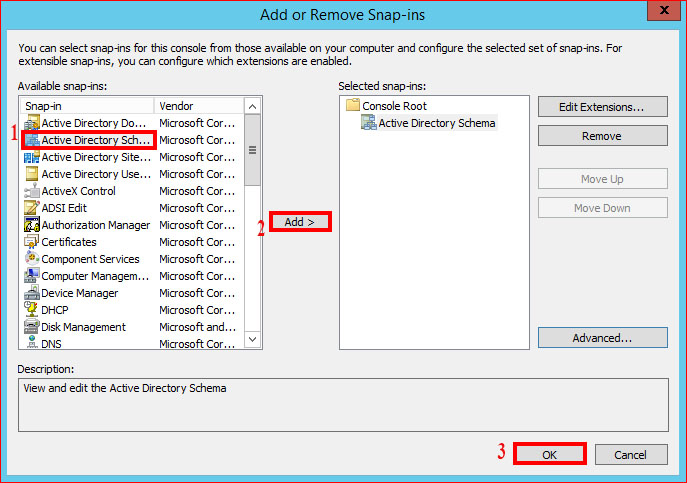Select Authorization Manager in the list
The width and height of the screenshot is (687, 483).
point(96,225)
